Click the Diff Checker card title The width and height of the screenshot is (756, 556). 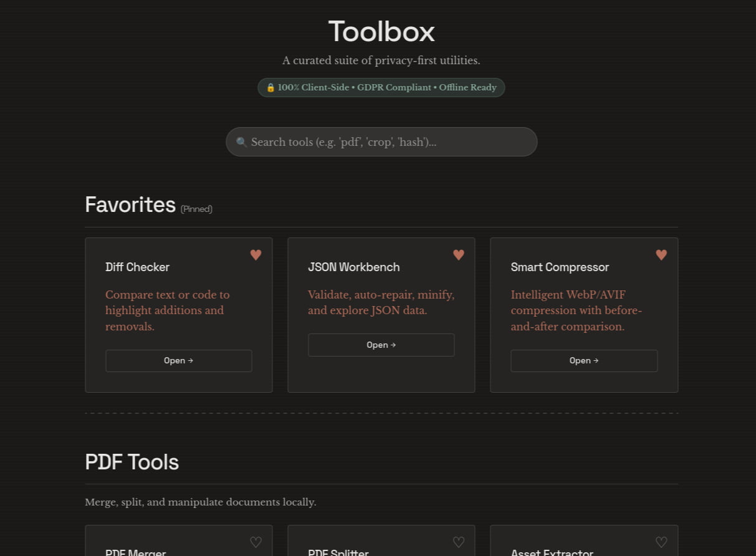pos(137,267)
